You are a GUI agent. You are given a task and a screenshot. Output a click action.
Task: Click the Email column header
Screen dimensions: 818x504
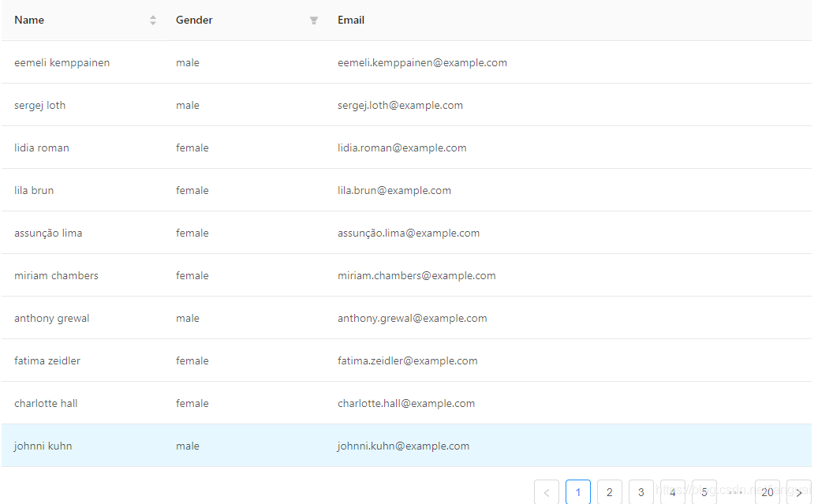point(350,21)
